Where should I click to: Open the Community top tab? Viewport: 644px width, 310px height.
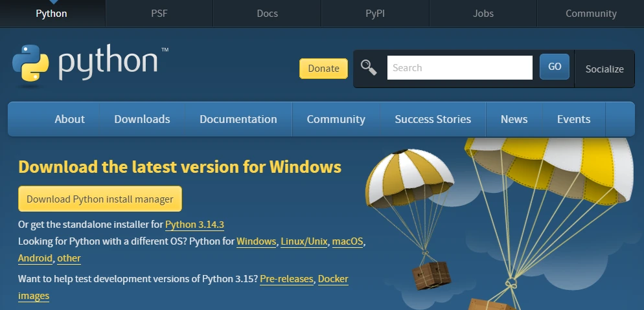pos(590,13)
